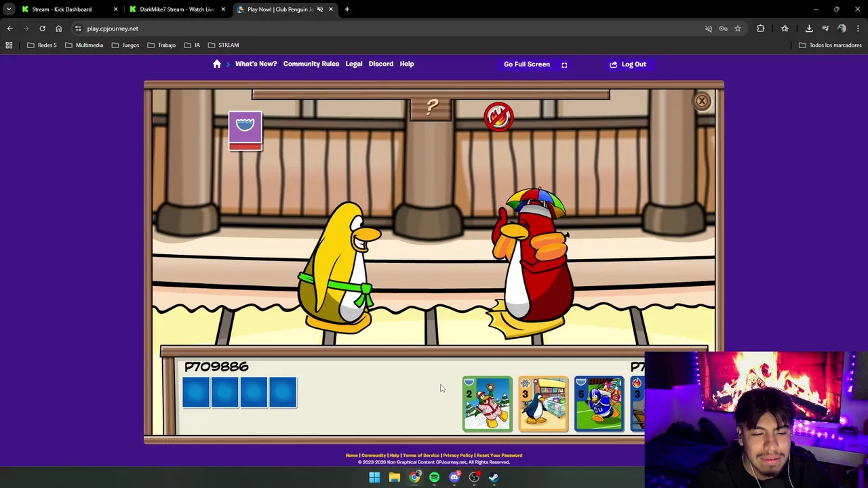Open the media controls icon in the toolbar
The image size is (868, 488).
pos(825,28)
